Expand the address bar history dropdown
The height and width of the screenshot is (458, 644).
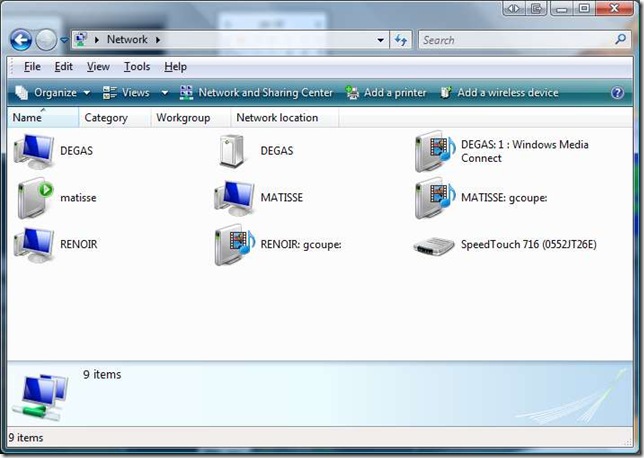pos(381,40)
